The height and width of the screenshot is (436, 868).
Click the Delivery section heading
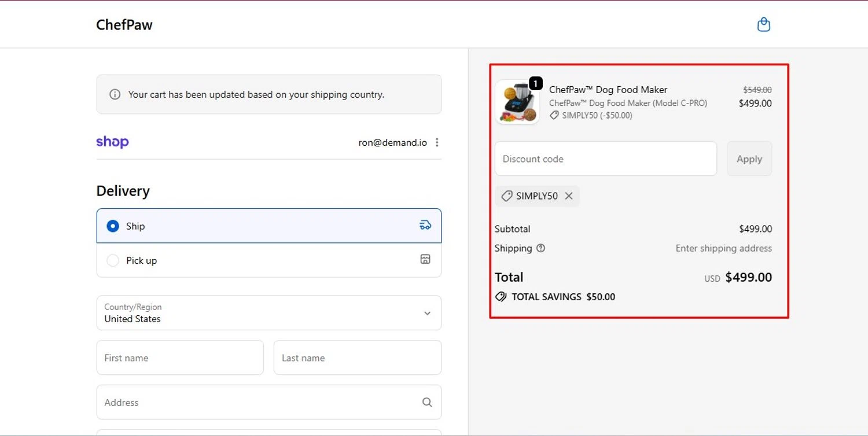point(123,191)
